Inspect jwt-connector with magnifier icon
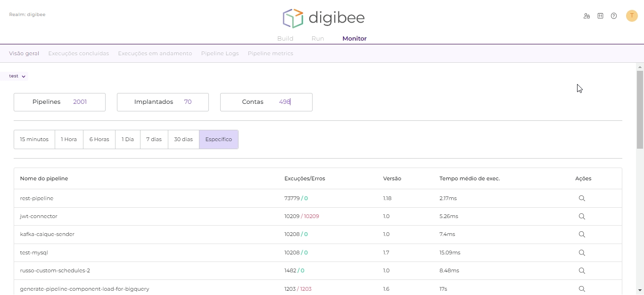The image size is (644, 295). click(582, 217)
